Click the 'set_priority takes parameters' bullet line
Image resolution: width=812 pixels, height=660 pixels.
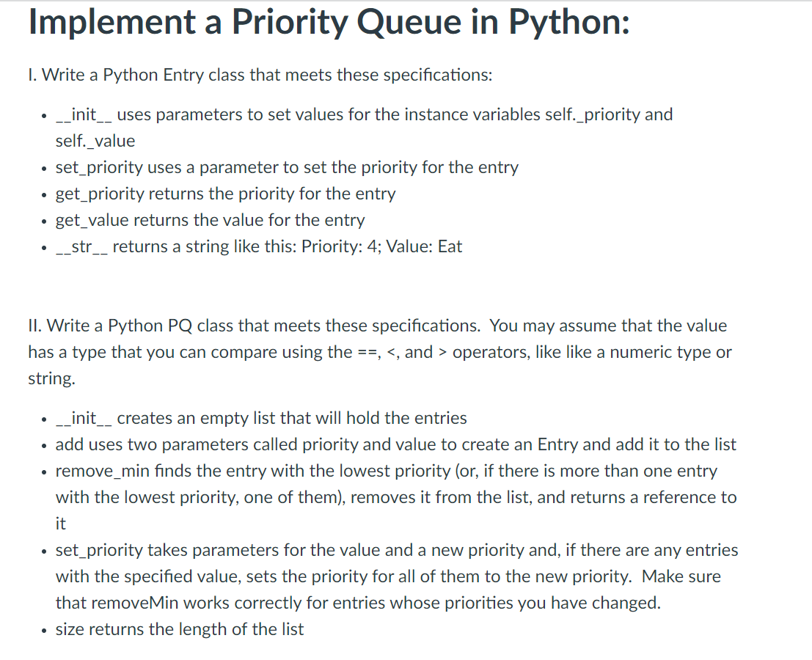pyautogui.click(x=397, y=550)
